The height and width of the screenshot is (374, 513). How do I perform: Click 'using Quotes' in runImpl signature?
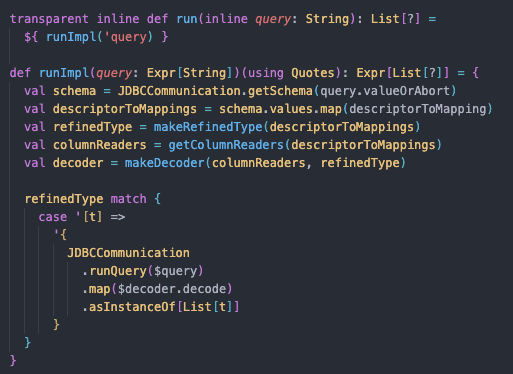pos(291,73)
